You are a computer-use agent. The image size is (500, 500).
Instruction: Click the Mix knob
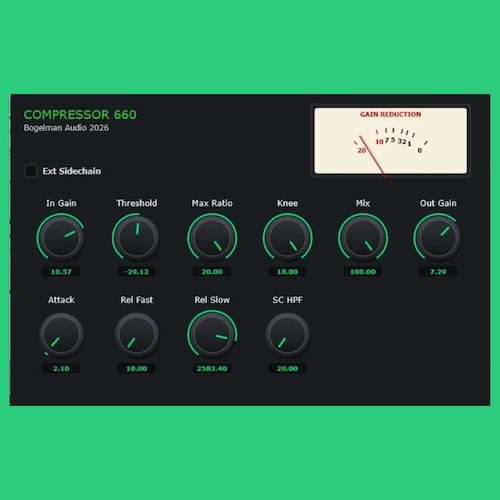click(x=363, y=238)
